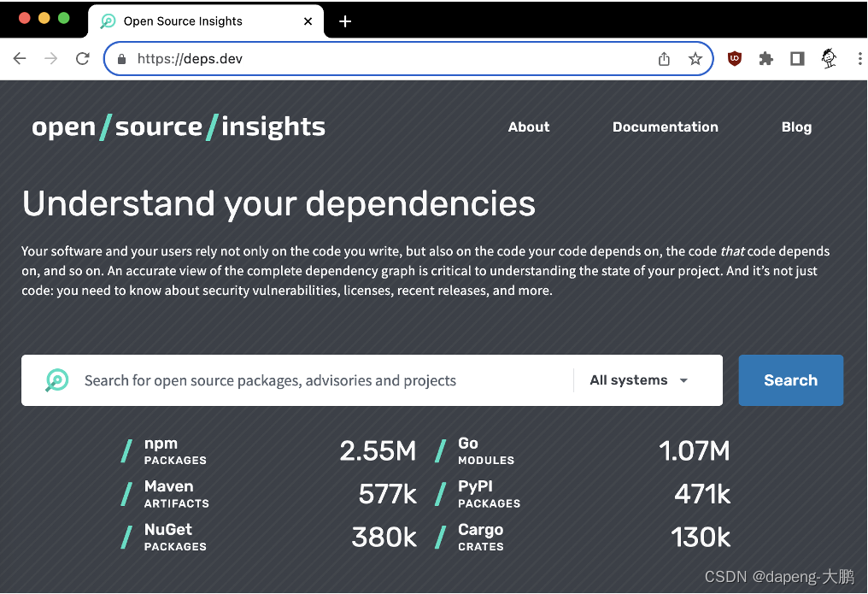Toggle the browser side panel icon
The height and width of the screenshot is (594, 868).
click(797, 59)
